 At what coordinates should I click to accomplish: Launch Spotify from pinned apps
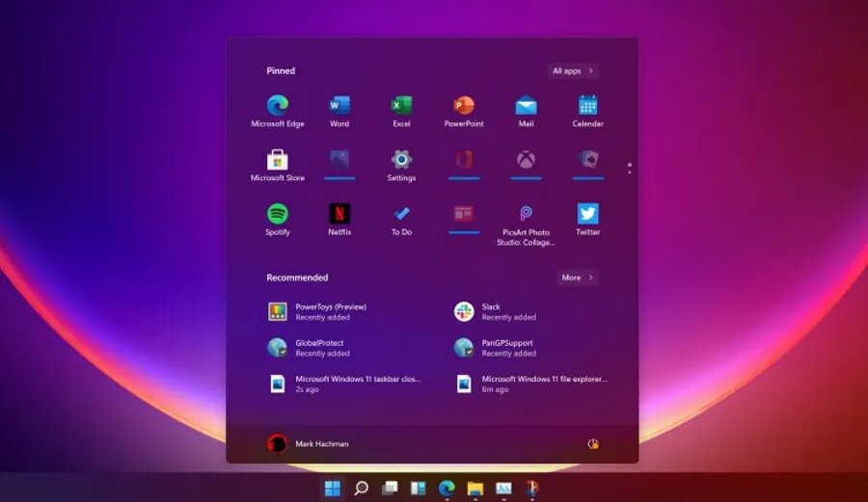click(278, 220)
